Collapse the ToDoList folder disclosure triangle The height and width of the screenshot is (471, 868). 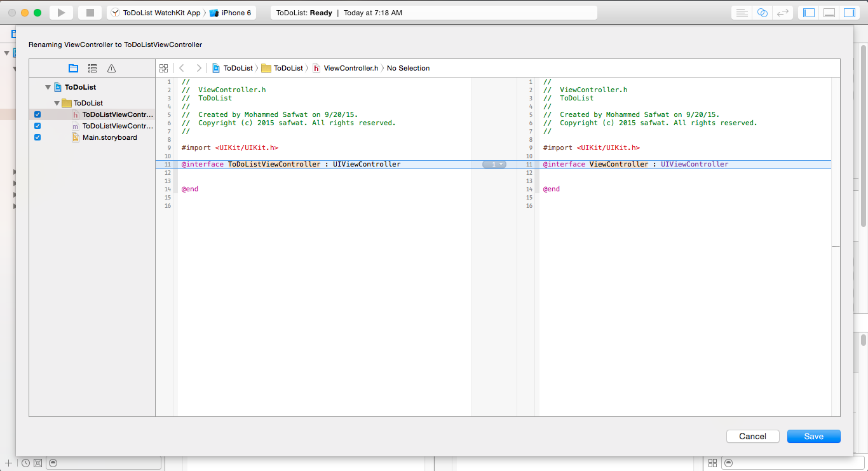tap(57, 103)
